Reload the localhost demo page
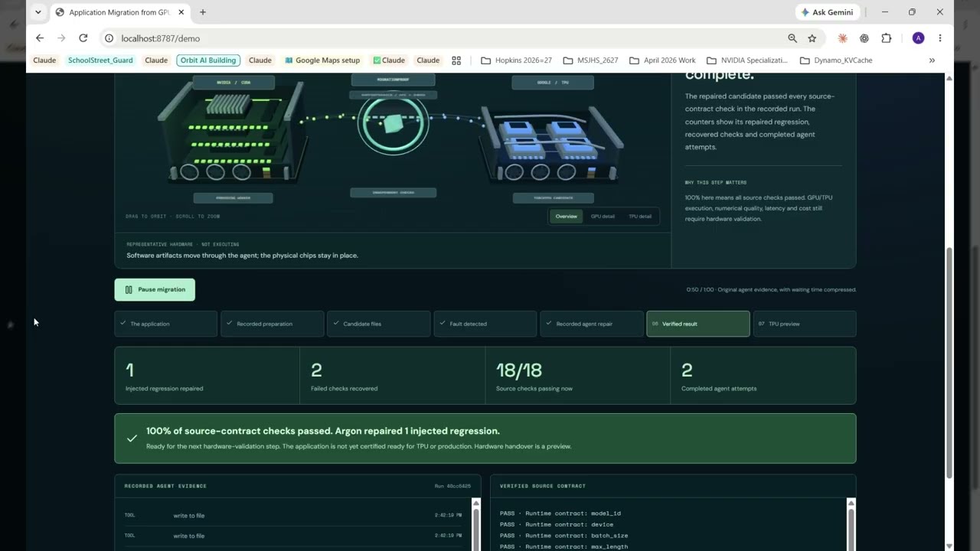Image resolution: width=980 pixels, height=551 pixels. (x=83, y=38)
